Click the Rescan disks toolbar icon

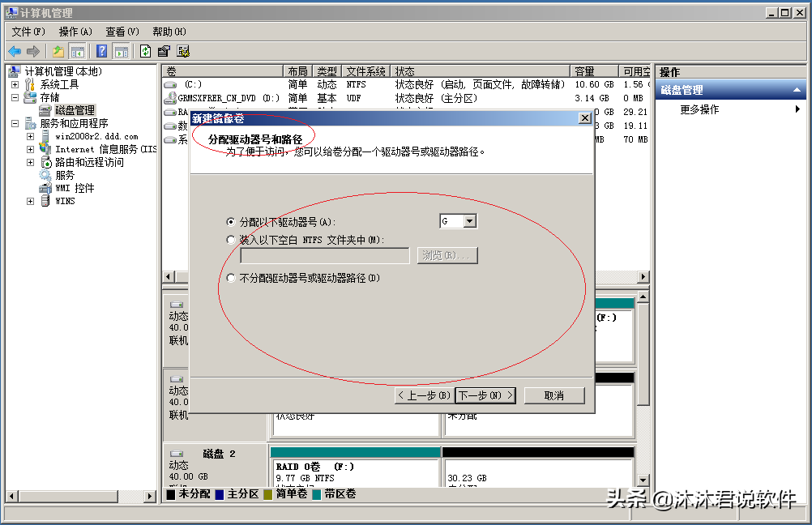(183, 51)
